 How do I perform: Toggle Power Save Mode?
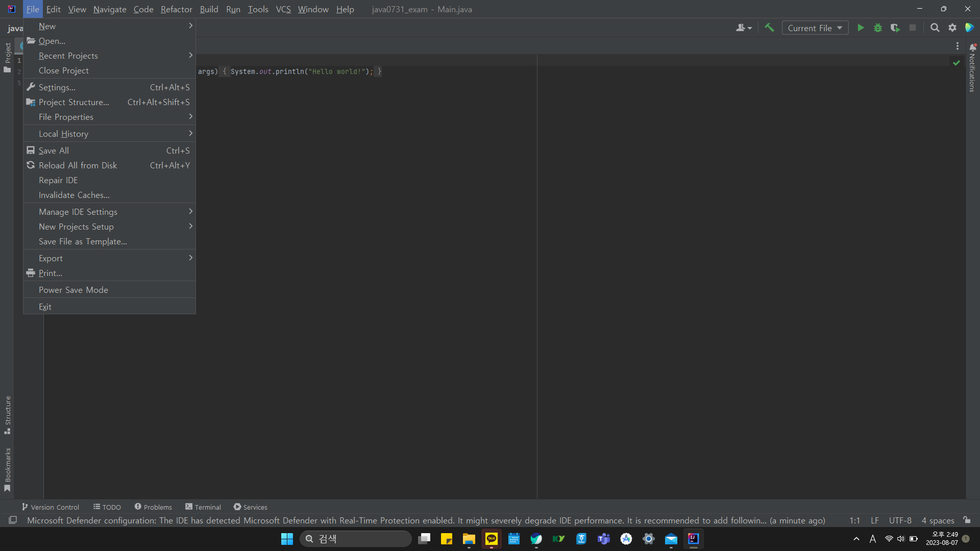pos(73,290)
